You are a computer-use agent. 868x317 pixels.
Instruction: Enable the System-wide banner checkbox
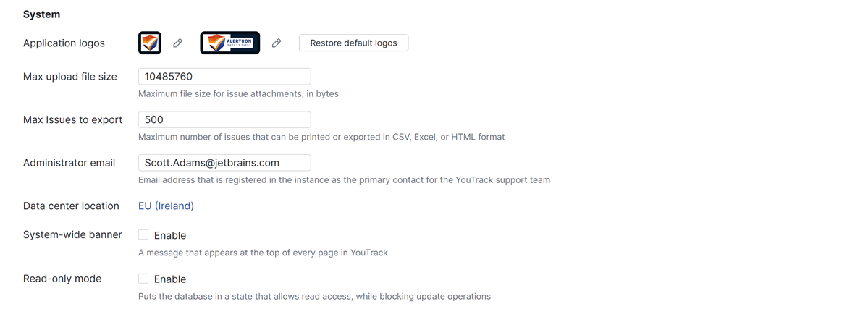pyautogui.click(x=143, y=234)
